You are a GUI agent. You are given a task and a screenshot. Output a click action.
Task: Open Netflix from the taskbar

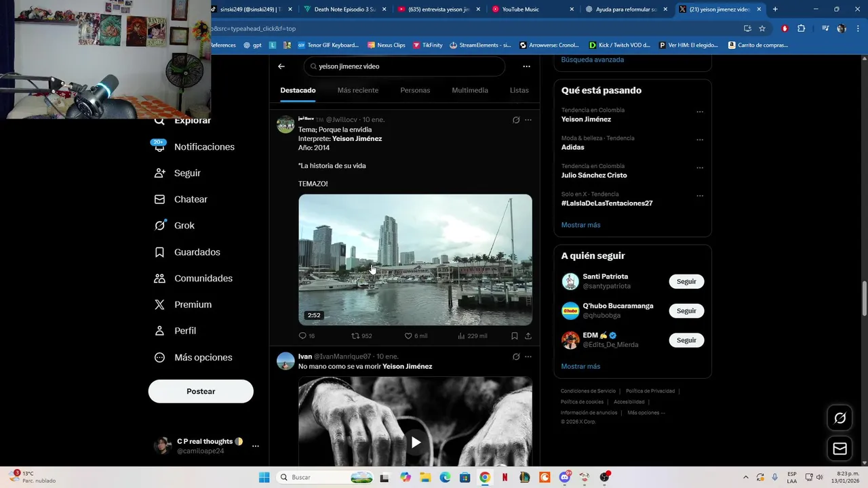point(505,477)
